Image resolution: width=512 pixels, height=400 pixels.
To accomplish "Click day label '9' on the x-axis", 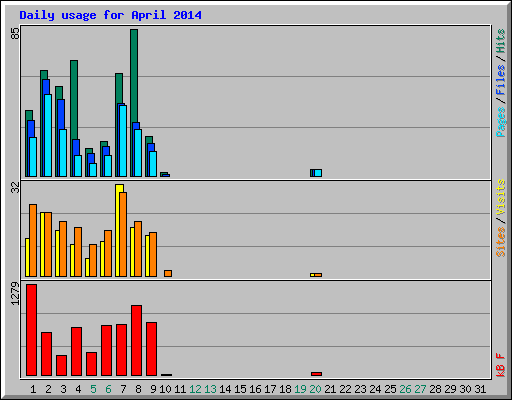I will tap(153, 389).
